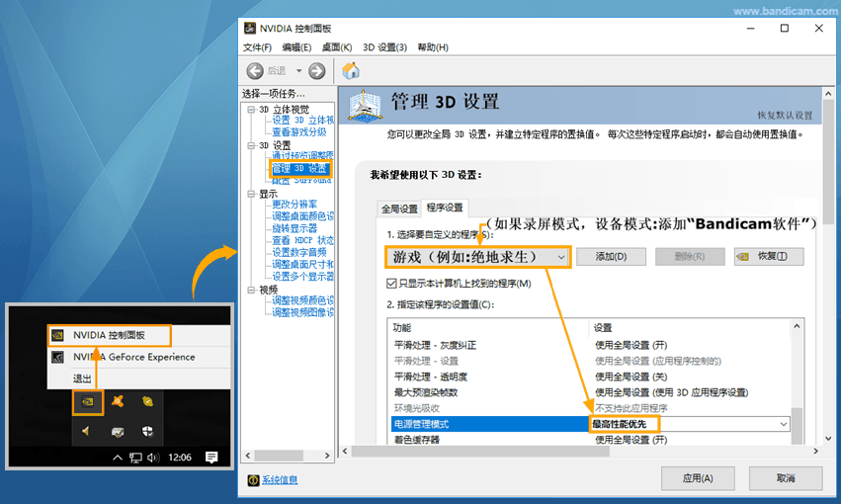The image size is (841, 504).
Task: Select 管理 3D 设置 in the task tree
Action: (299, 168)
